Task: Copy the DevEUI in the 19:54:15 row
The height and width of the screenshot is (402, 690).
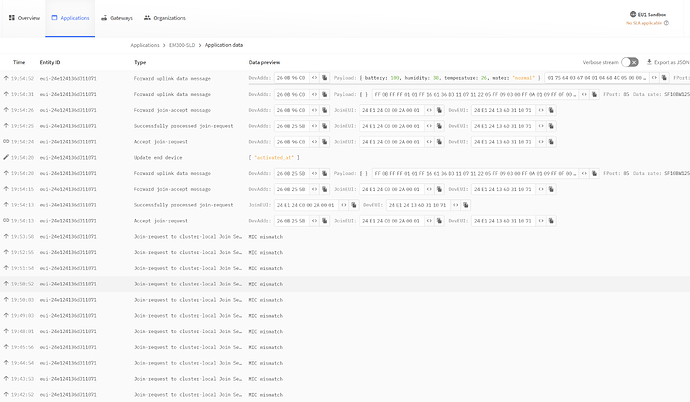Action: point(551,189)
